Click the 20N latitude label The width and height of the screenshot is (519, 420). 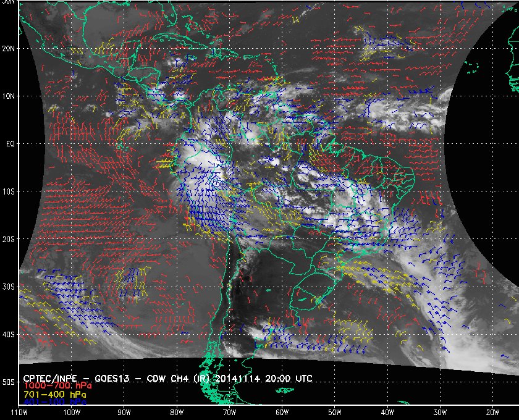[9, 48]
